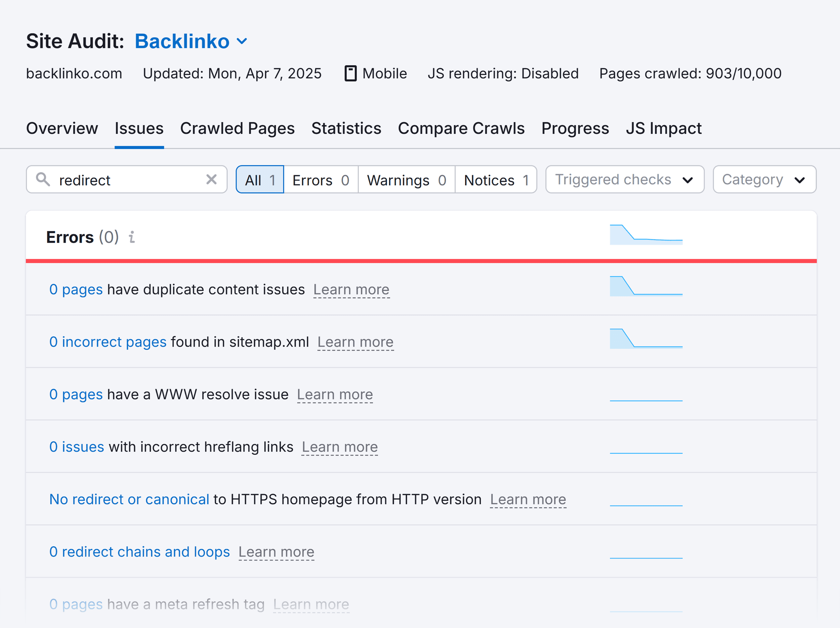Filter by Errors 0

click(321, 179)
